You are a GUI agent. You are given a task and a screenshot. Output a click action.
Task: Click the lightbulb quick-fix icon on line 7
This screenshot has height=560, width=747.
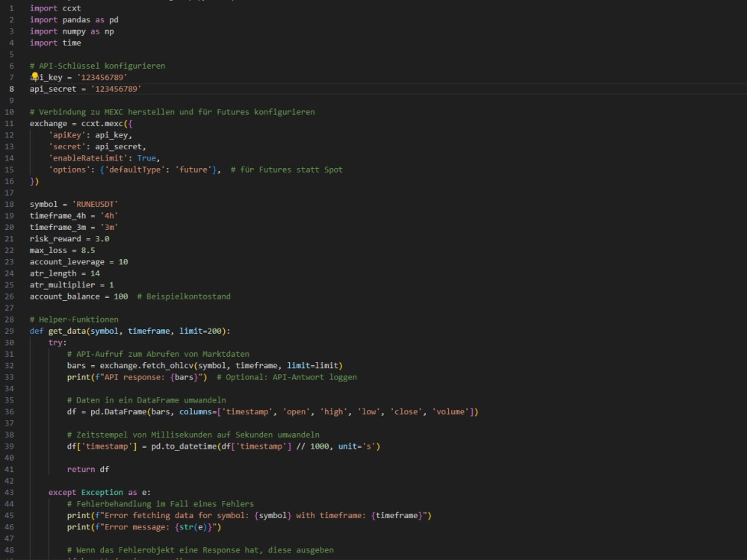click(x=34, y=75)
